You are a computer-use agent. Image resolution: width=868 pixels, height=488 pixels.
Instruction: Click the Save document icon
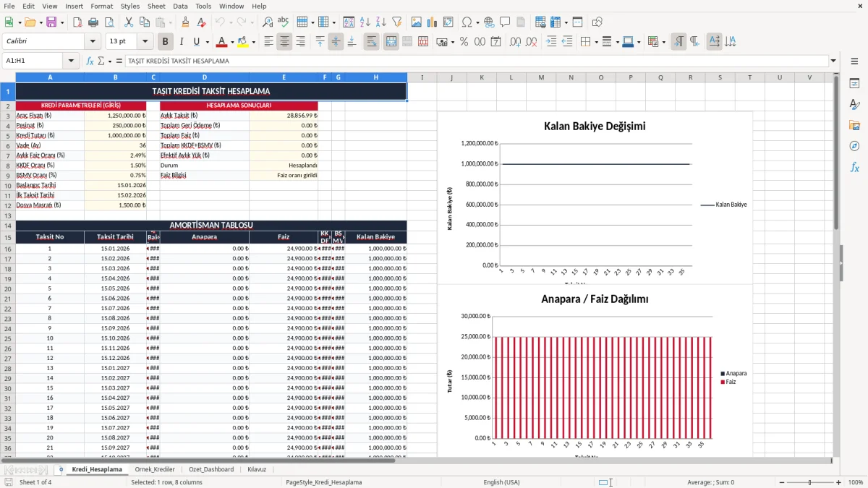(x=51, y=22)
